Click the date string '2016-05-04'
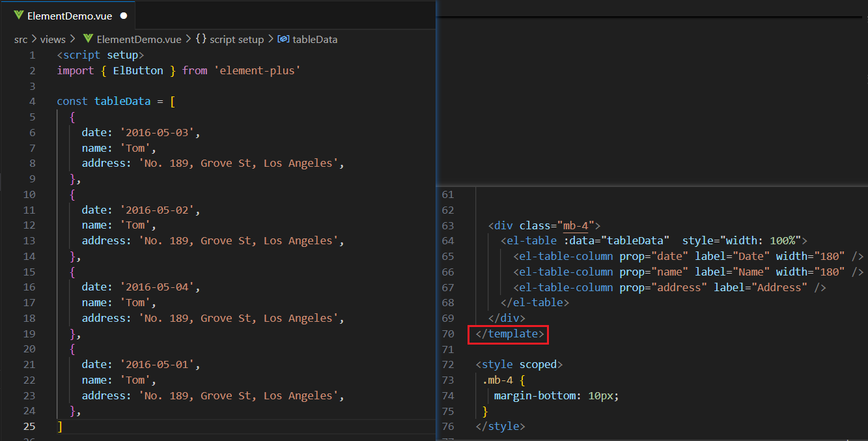 click(157, 287)
